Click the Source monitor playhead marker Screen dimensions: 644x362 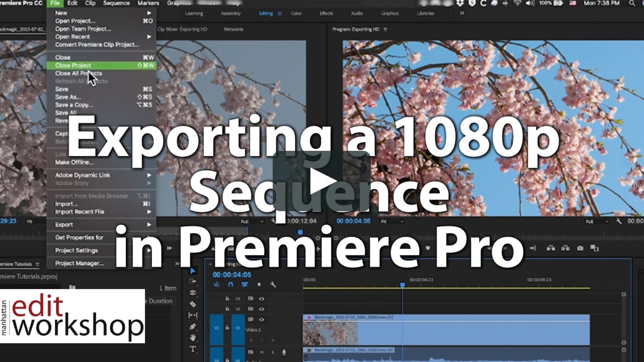300,232
